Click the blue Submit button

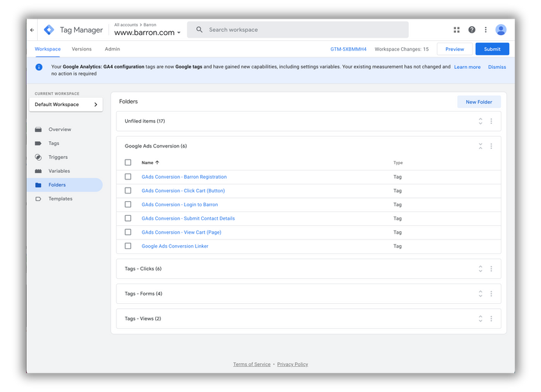pyautogui.click(x=492, y=49)
